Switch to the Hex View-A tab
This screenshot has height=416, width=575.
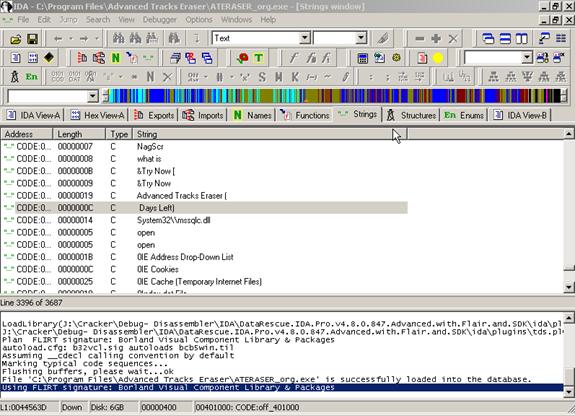[98, 115]
